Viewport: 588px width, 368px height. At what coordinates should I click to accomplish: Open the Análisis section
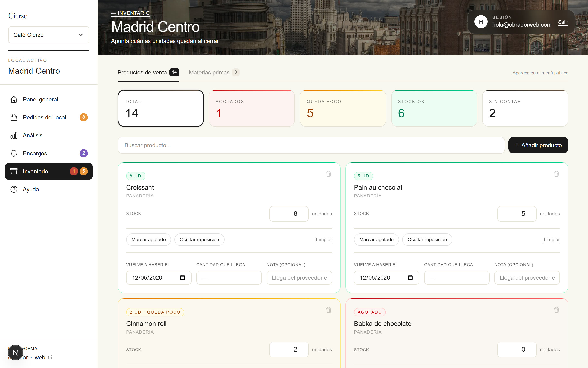(x=49, y=136)
